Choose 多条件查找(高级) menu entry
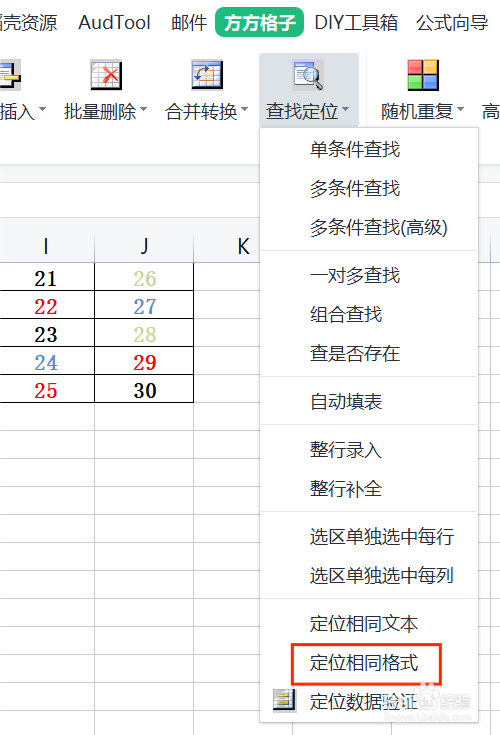 (x=379, y=227)
